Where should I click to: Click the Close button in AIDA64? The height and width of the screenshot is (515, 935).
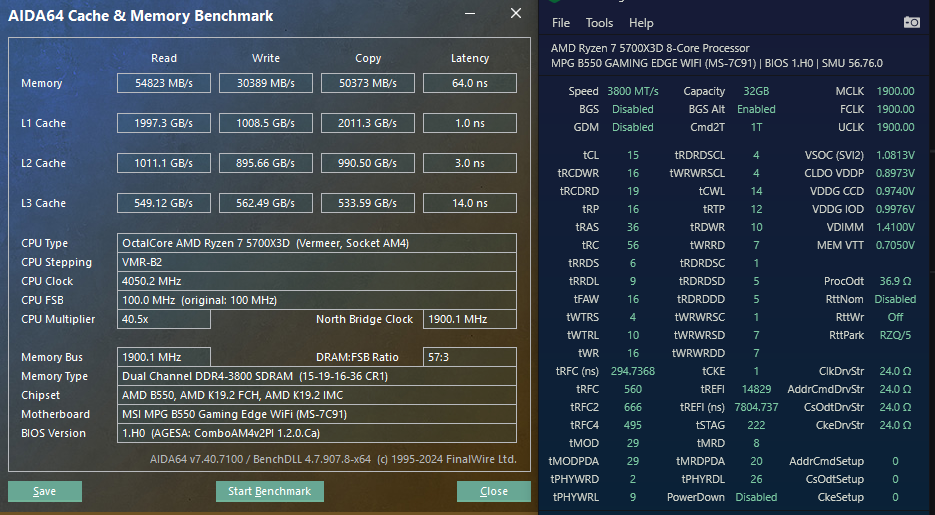click(494, 491)
